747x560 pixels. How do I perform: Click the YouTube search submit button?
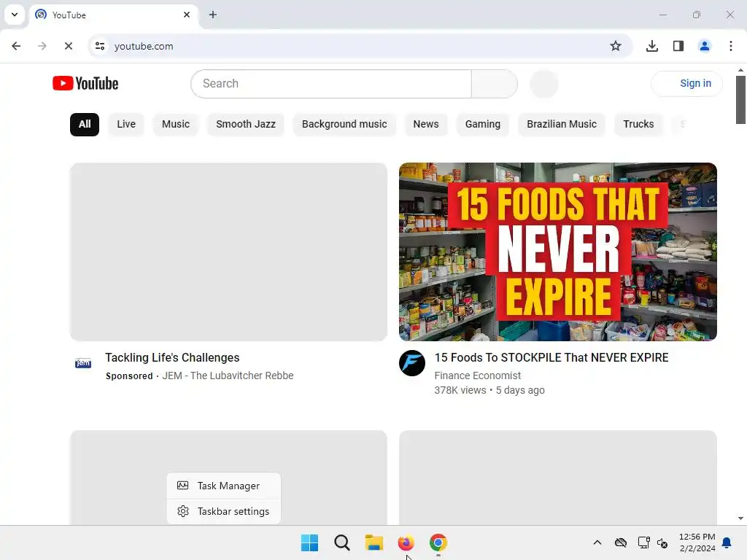click(495, 84)
